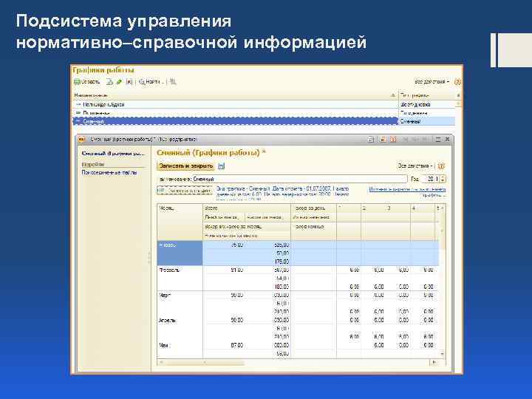
Task: Click the day 2 column header
Action: click(374, 208)
